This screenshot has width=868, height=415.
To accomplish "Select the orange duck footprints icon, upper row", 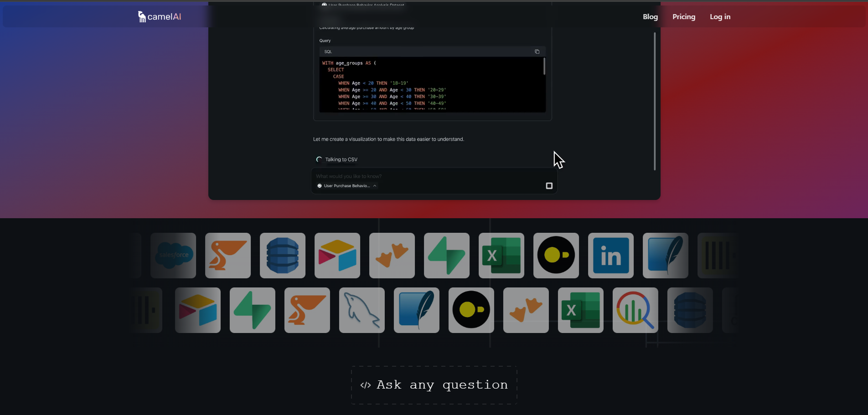I will (x=392, y=256).
